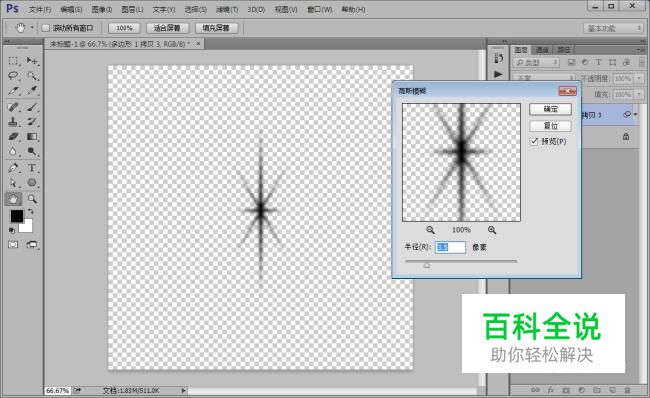The width and height of the screenshot is (650, 398).
Task: Select the Eraser tool
Action: point(13,136)
